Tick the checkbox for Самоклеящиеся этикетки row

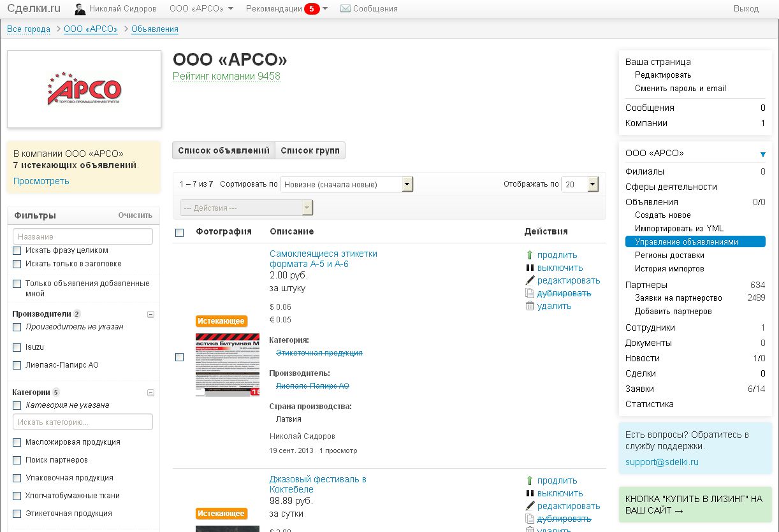point(179,357)
